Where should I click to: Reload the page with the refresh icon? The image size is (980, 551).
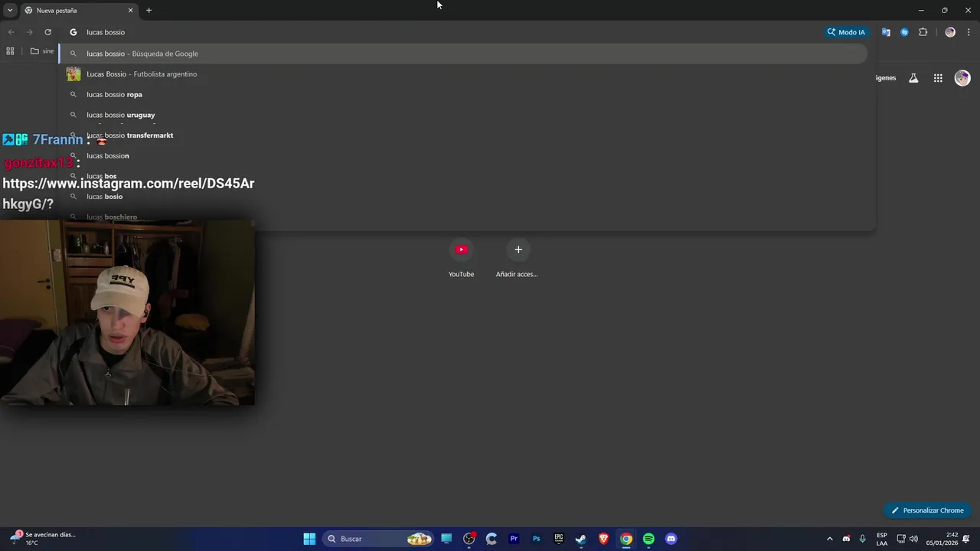point(47,32)
